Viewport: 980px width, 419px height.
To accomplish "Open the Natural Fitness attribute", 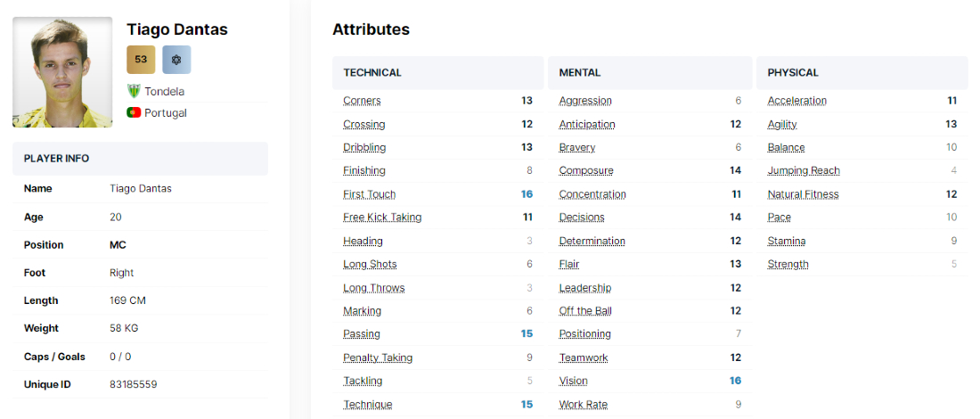I will 803,194.
